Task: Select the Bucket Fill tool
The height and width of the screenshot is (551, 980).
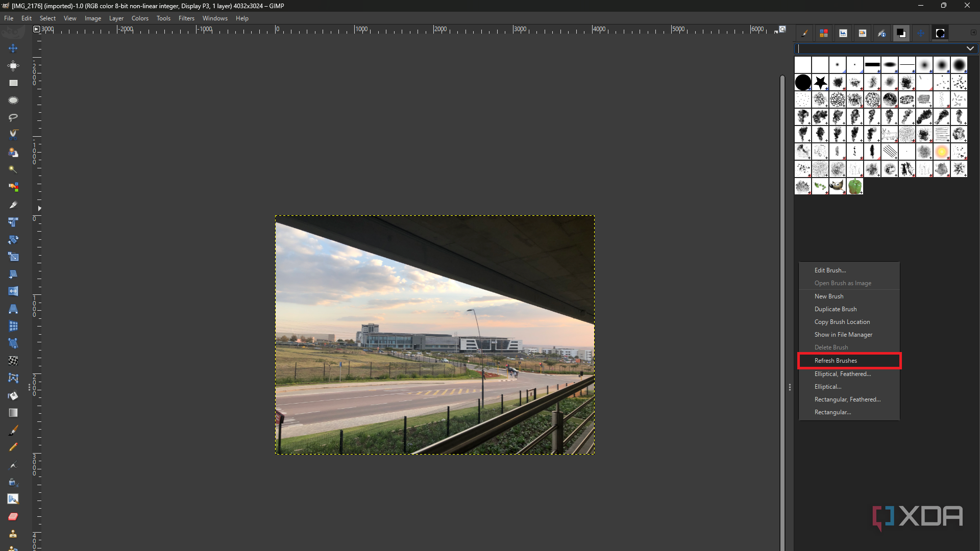Action: click(13, 395)
